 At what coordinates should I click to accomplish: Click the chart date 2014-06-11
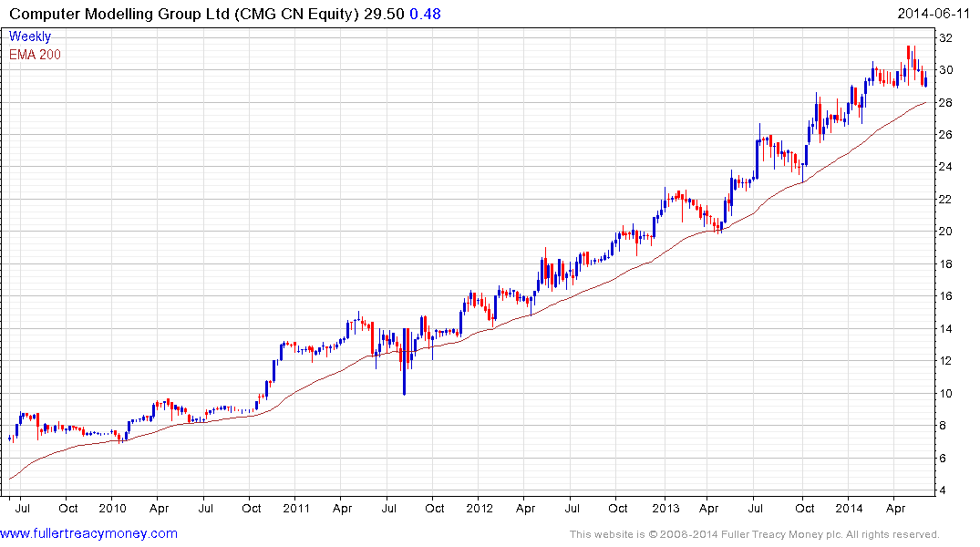934,14
